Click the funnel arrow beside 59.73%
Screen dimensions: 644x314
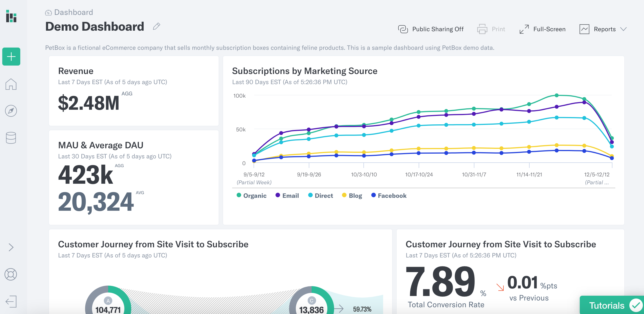point(339,309)
